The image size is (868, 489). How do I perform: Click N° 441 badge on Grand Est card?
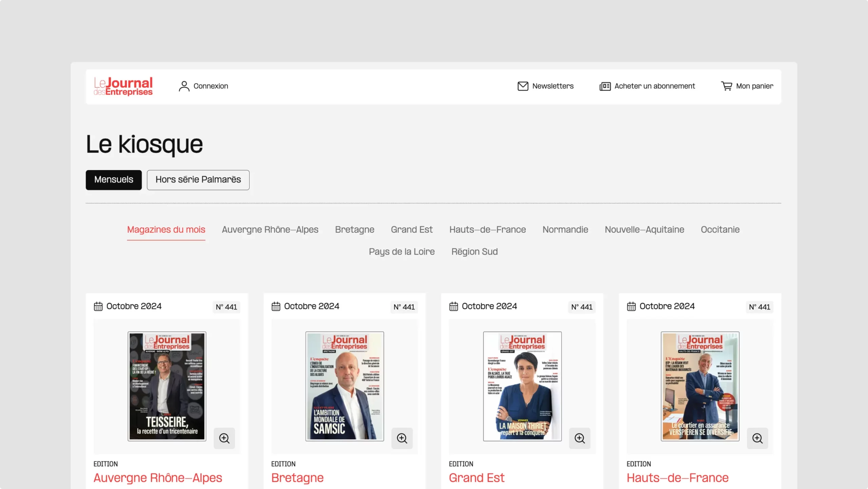pyautogui.click(x=582, y=307)
